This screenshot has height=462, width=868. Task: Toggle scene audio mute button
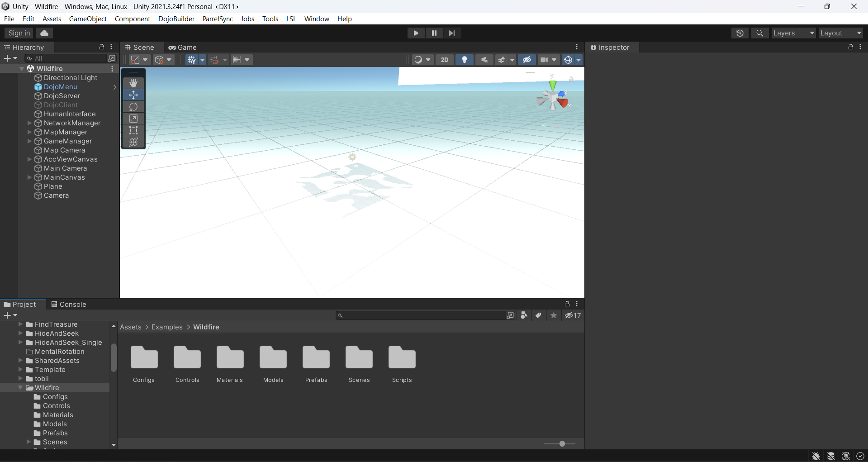coord(484,60)
